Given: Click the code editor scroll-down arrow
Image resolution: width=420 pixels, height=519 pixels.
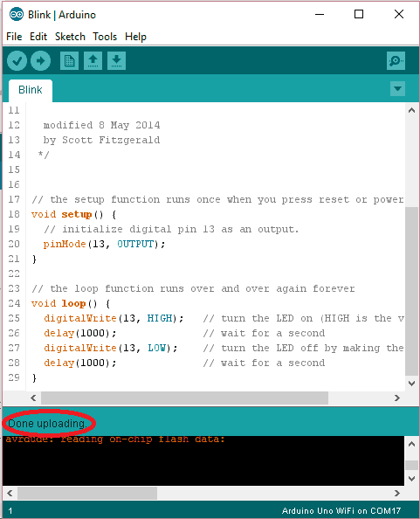Looking at the screenshot, I should pos(411,384).
